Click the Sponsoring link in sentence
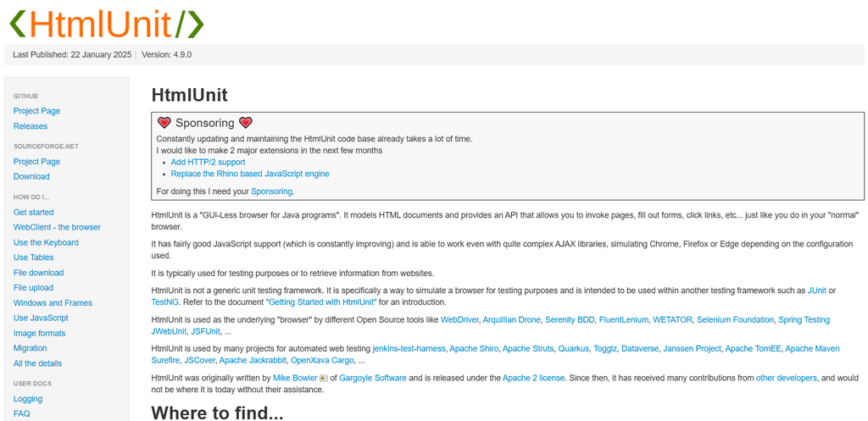The height and width of the screenshot is (421, 868). tap(271, 191)
